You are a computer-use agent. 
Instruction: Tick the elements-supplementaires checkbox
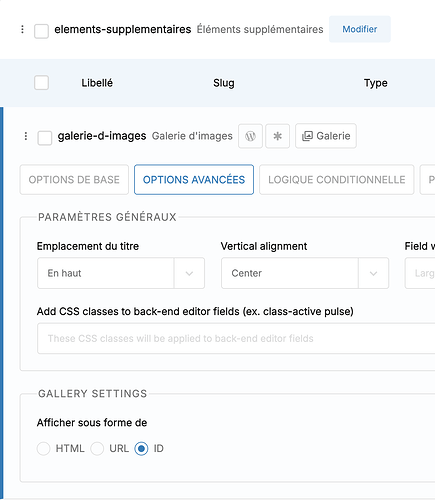41,31
